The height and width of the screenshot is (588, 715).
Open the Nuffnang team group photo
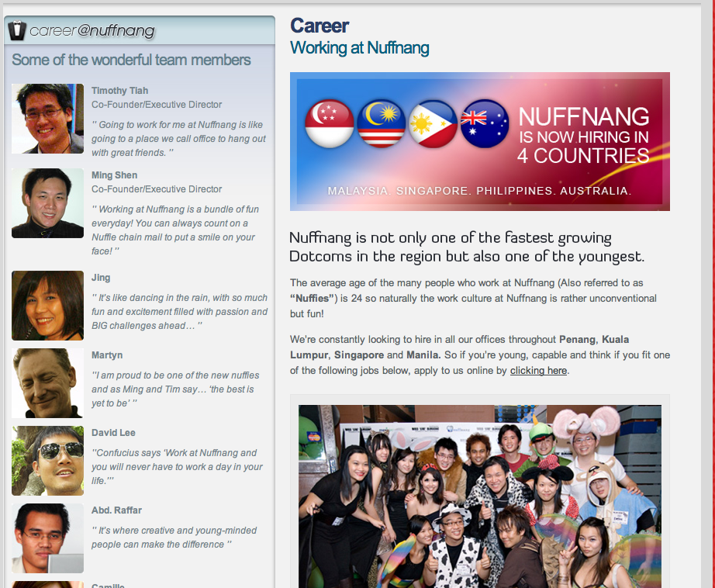pos(480,496)
